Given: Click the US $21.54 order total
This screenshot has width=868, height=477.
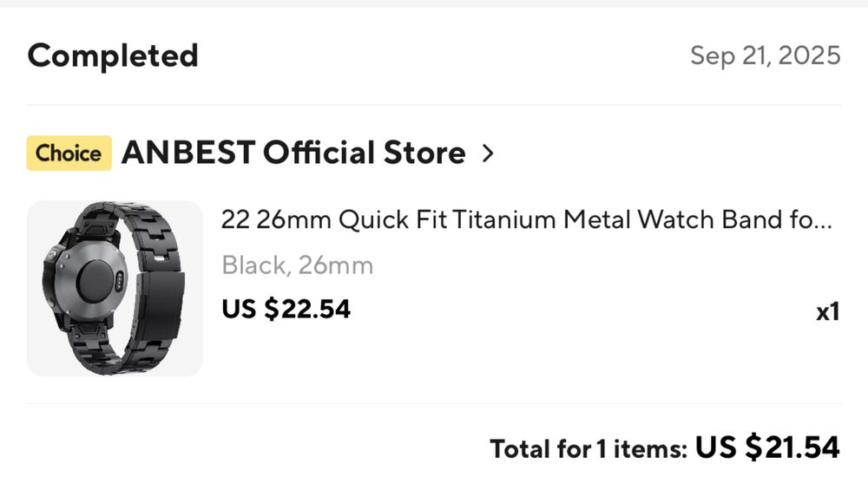Looking at the screenshot, I should coord(768,448).
